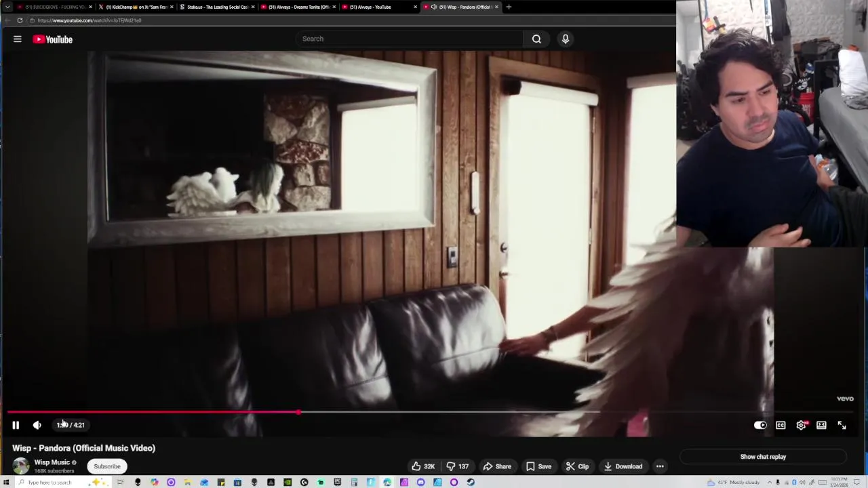Open the Wisp Music channel name link
868x488 pixels.
click(x=52, y=462)
